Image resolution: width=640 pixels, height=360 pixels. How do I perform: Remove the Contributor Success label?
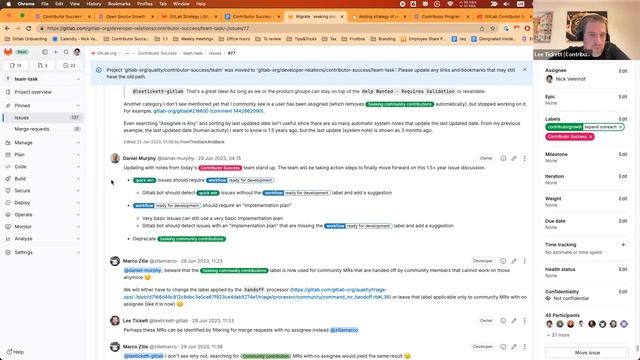[x=591, y=137]
